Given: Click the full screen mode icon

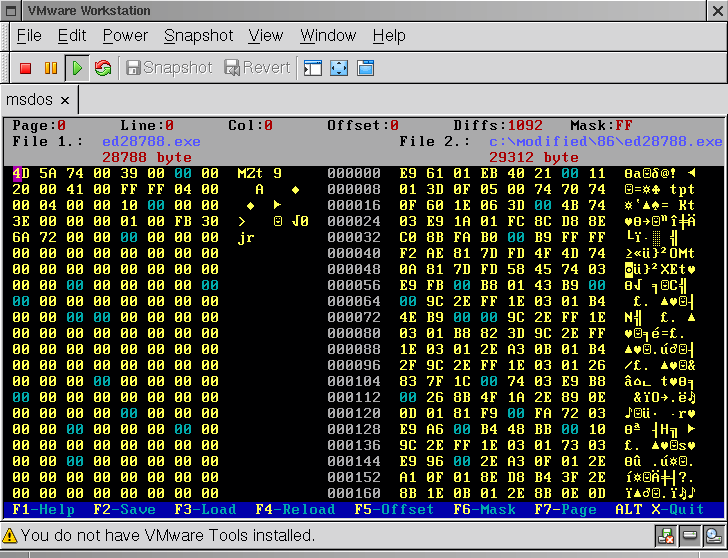Looking at the screenshot, I should click(339, 68).
